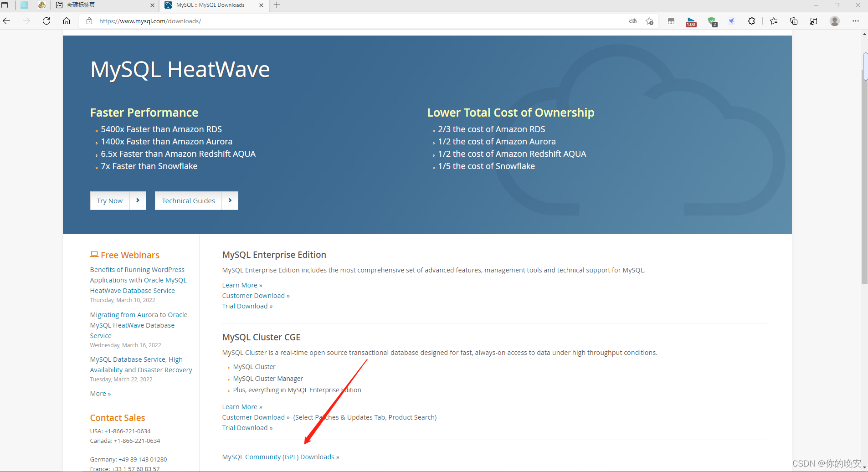
Task: Open Enterprise Edition Learn More link
Action: (x=242, y=285)
